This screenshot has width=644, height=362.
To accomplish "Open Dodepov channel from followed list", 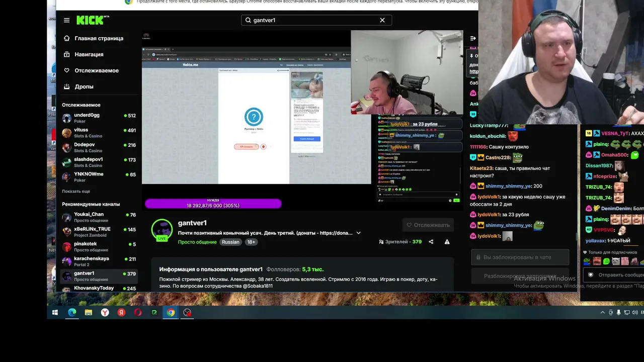I will [x=99, y=147].
